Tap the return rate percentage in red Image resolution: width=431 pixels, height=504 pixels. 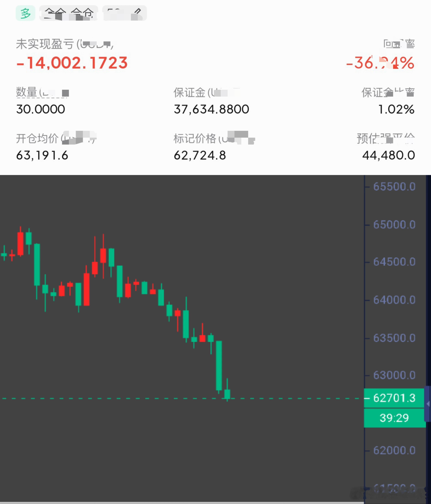pos(380,63)
